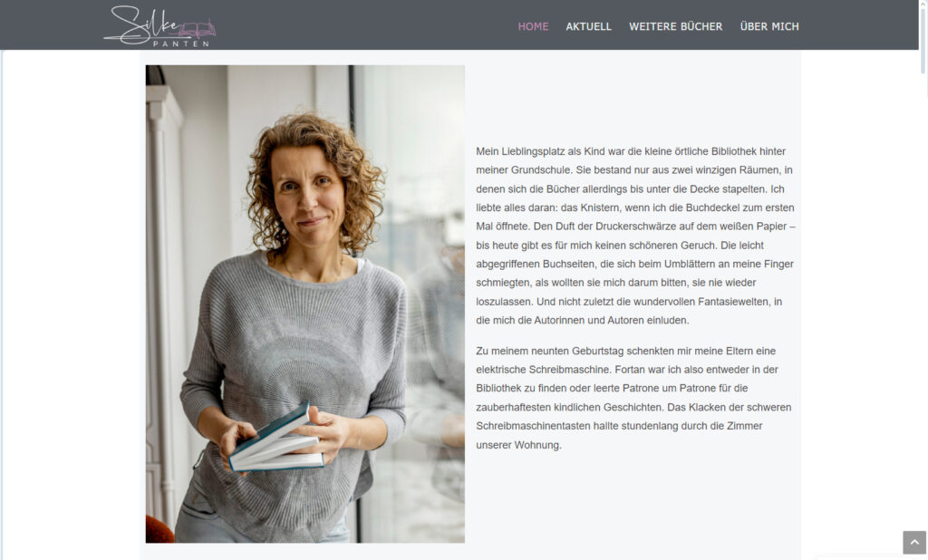Go to the AKTUELL page
The width and height of the screenshot is (928, 560).
click(588, 26)
